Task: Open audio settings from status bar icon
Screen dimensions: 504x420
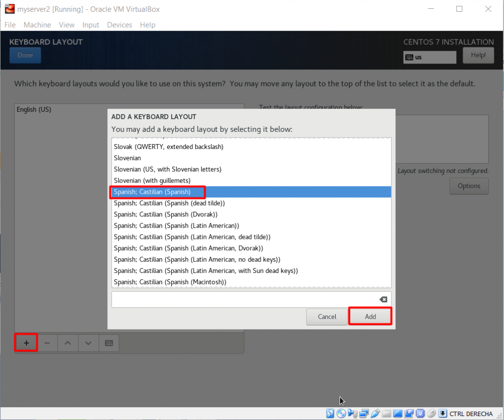Action: (x=352, y=413)
